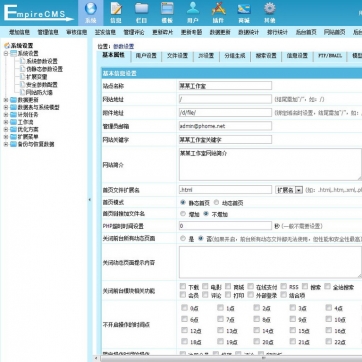The height and width of the screenshot is (362, 362).
Task: Click the page icon beside 扩展变量
Action: (x=22, y=77)
